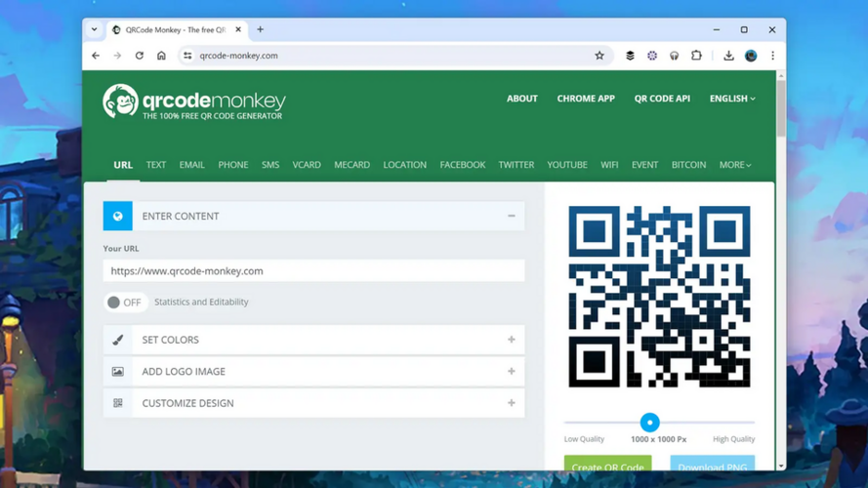
Task: Open the English language dropdown
Action: [731, 99]
